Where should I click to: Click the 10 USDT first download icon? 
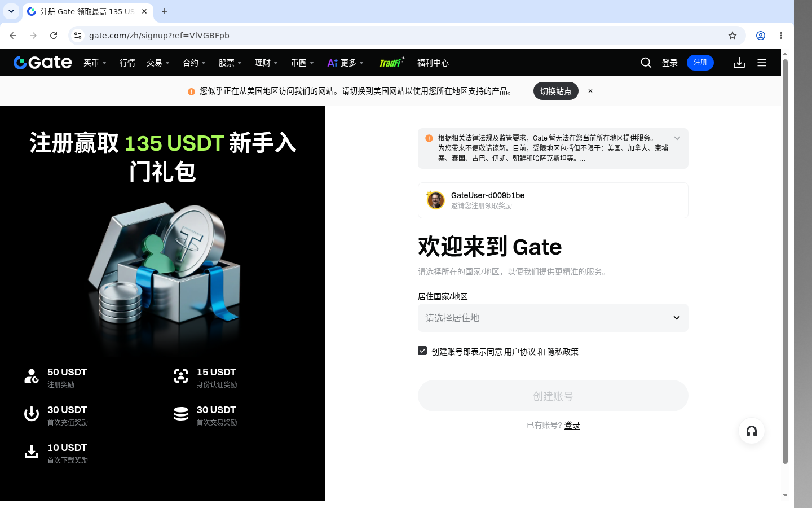32,452
